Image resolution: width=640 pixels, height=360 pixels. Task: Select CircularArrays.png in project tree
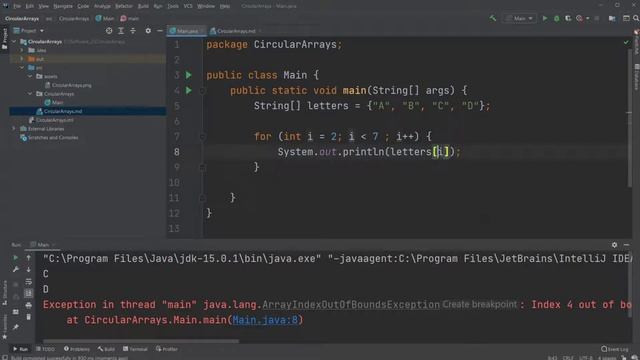68,85
